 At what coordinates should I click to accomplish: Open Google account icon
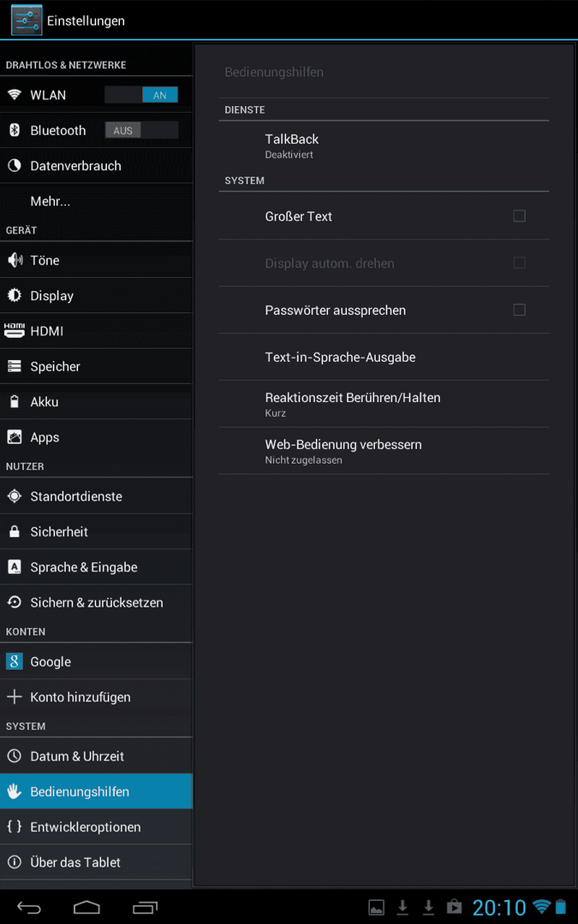[x=15, y=661]
